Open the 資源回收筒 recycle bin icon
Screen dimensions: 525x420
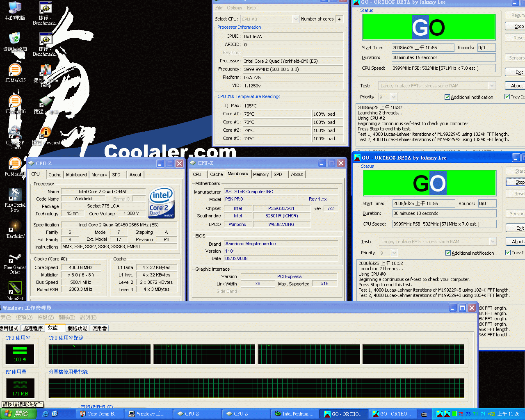click(15, 42)
